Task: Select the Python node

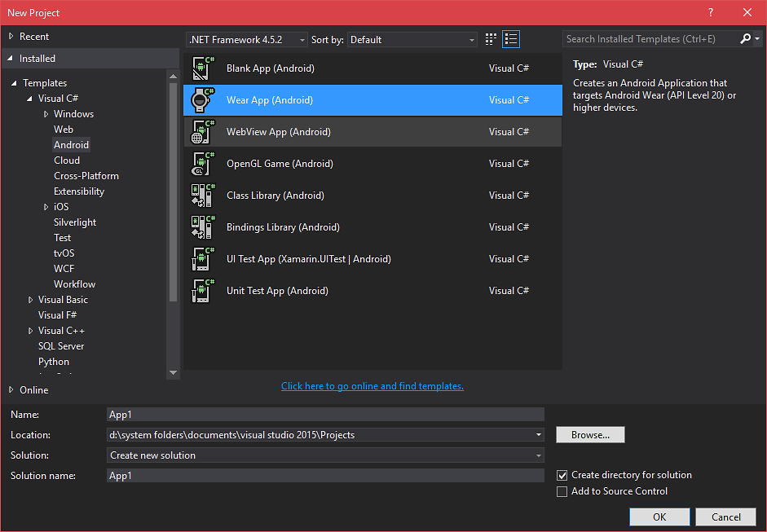Action: pos(53,362)
